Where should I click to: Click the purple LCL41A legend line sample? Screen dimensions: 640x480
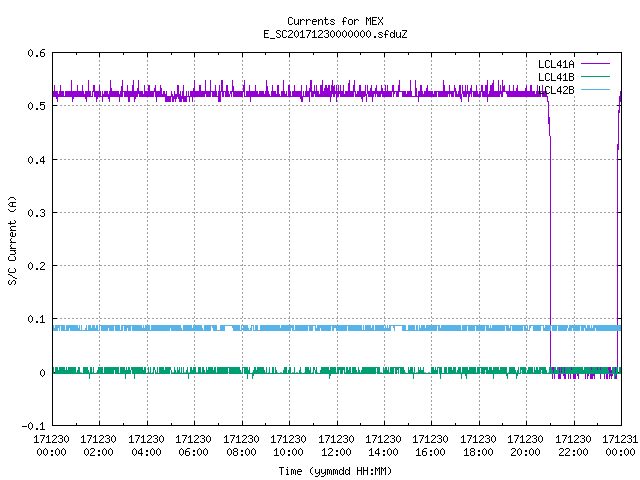(595, 64)
